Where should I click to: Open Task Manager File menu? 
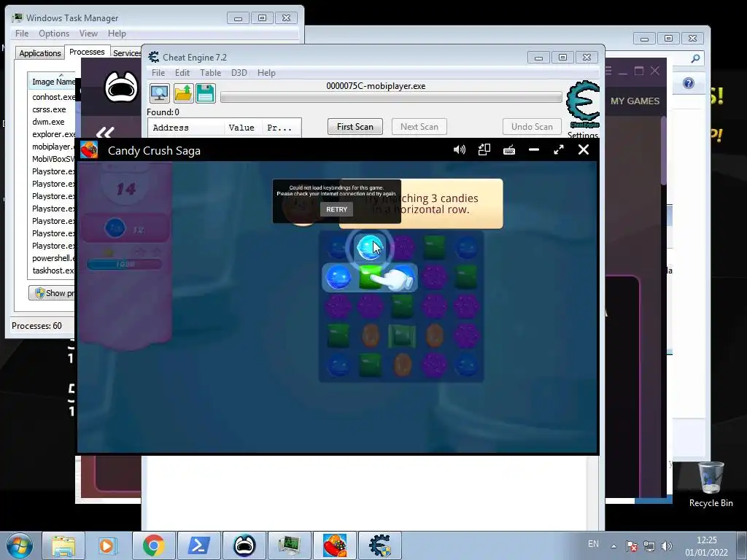(x=22, y=34)
